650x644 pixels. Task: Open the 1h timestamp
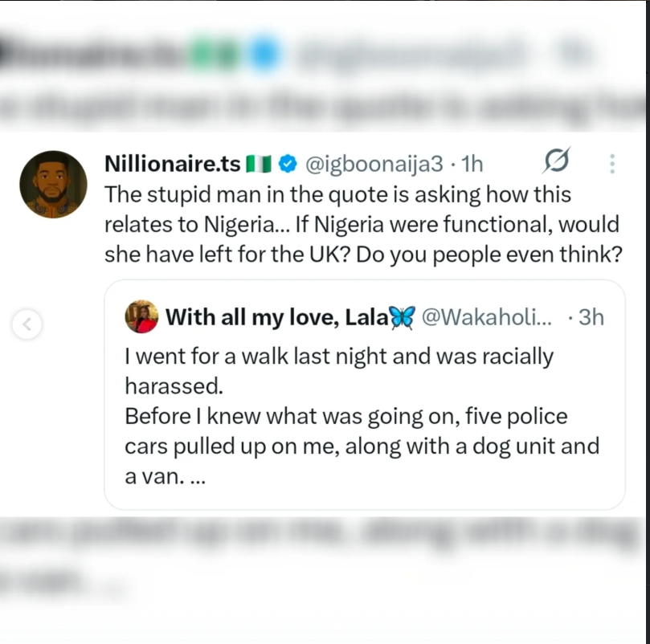coord(472,163)
